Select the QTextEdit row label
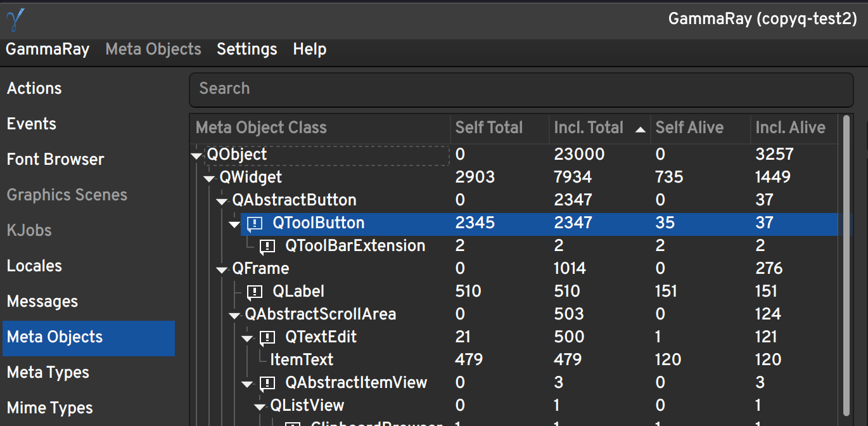The height and width of the screenshot is (426, 868). pos(321,337)
